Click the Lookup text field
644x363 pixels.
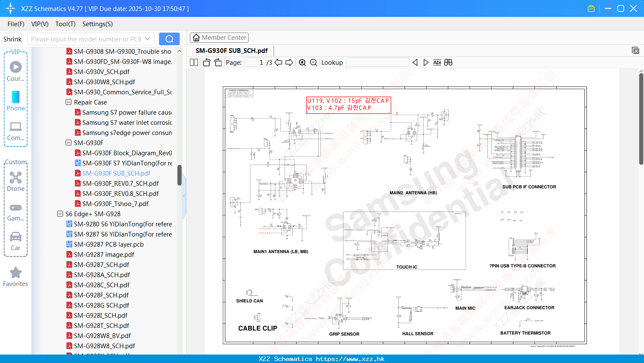click(377, 62)
